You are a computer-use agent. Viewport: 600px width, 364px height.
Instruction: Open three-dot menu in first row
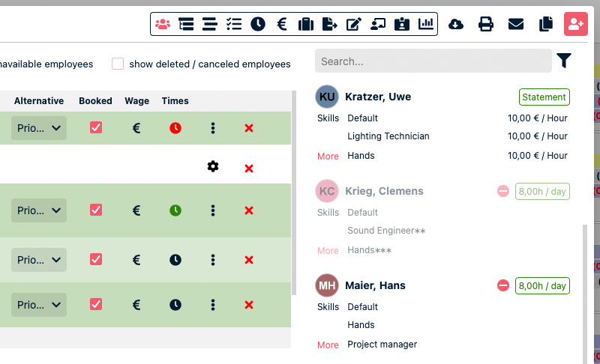pyautogui.click(x=213, y=128)
